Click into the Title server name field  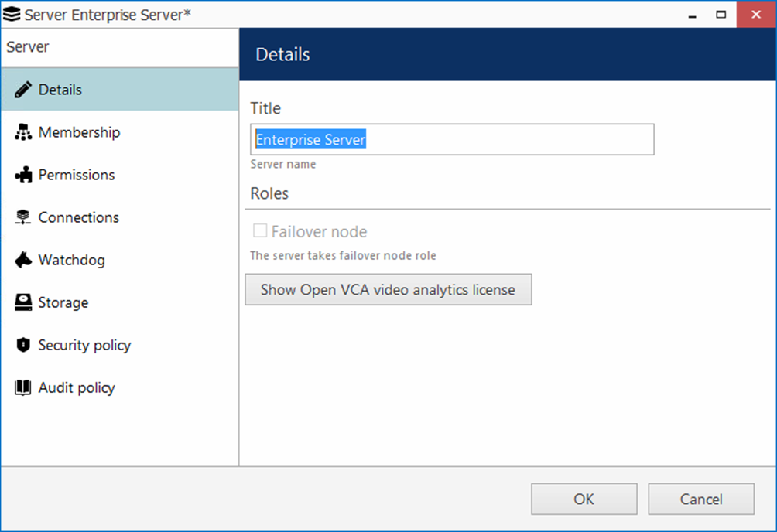coord(452,140)
